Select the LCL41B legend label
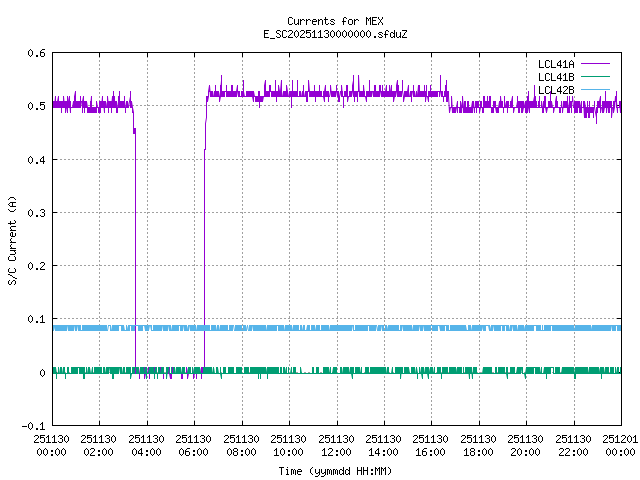Image resolution: width=640 pixels, height=480 pixels. (x=555, y=77)
